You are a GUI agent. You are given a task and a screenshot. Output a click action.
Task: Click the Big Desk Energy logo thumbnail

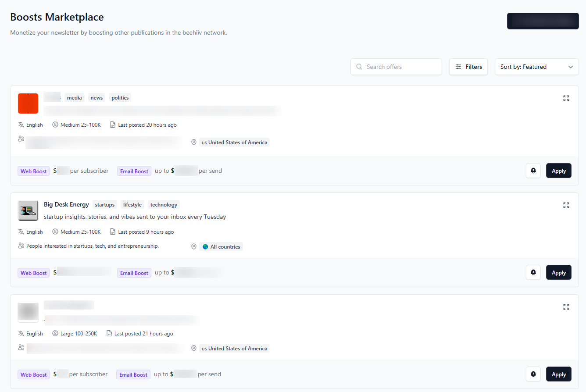coord(28,210)
